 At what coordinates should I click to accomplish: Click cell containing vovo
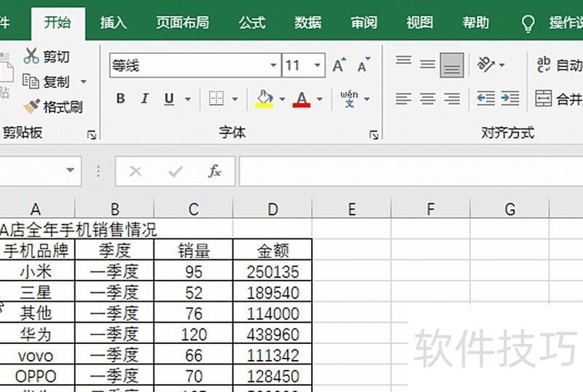pos(36,355)
